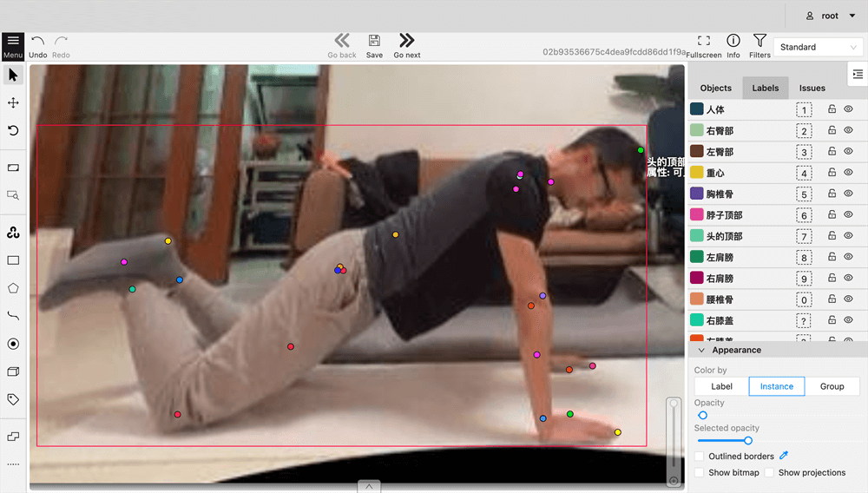Viewport: 868px width, 493px height.
Task: Open the root user menu
Action: (831, 16)
